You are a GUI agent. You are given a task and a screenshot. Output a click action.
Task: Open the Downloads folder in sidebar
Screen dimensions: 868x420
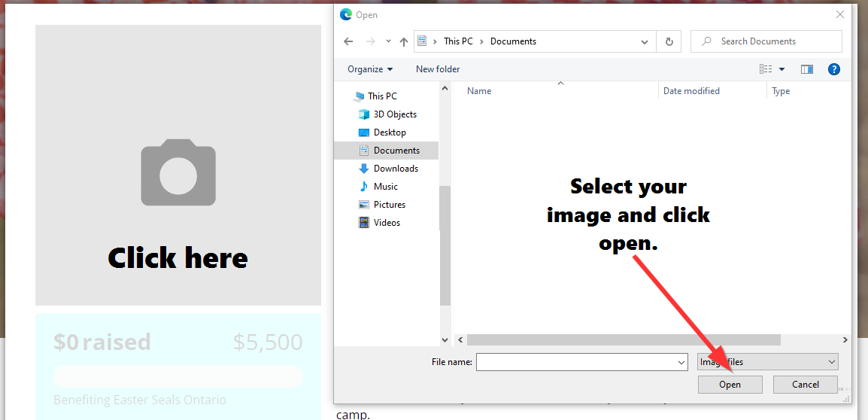pyautogui.click(x=395, y=169)
